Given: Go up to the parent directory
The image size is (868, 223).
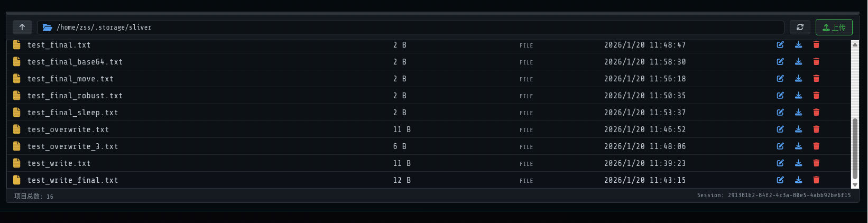Looking at the screenshot, I should (22, 27).
